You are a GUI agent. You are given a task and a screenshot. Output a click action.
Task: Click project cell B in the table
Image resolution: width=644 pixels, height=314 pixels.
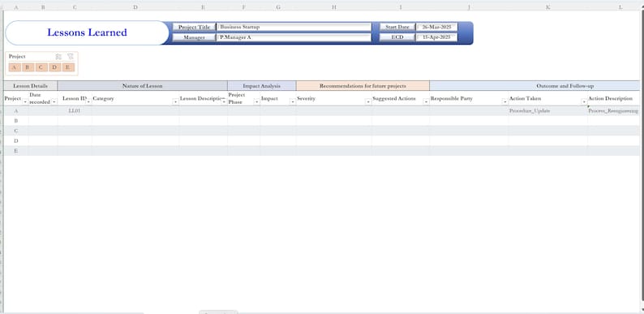click(16, 121)
